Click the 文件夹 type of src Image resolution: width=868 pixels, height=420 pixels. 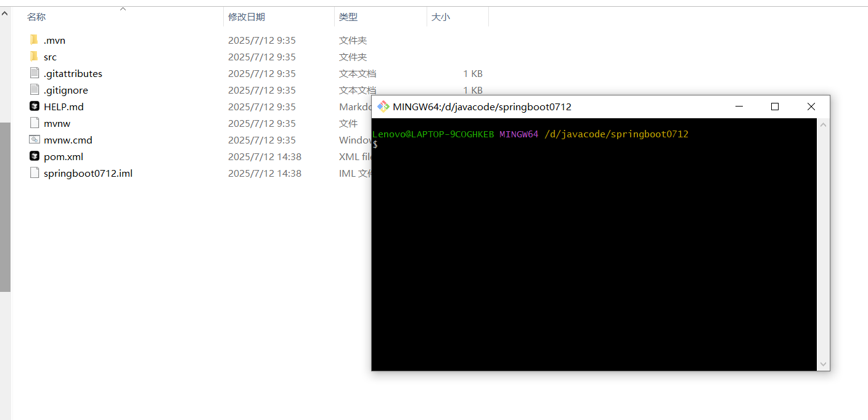(353, 57)
